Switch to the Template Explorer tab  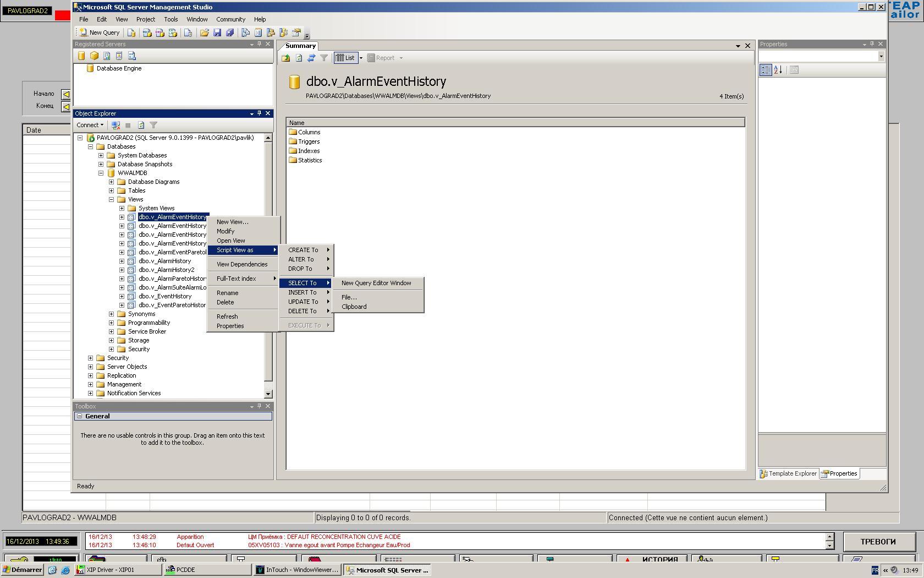pyautogui.click(x=789, y=473)
